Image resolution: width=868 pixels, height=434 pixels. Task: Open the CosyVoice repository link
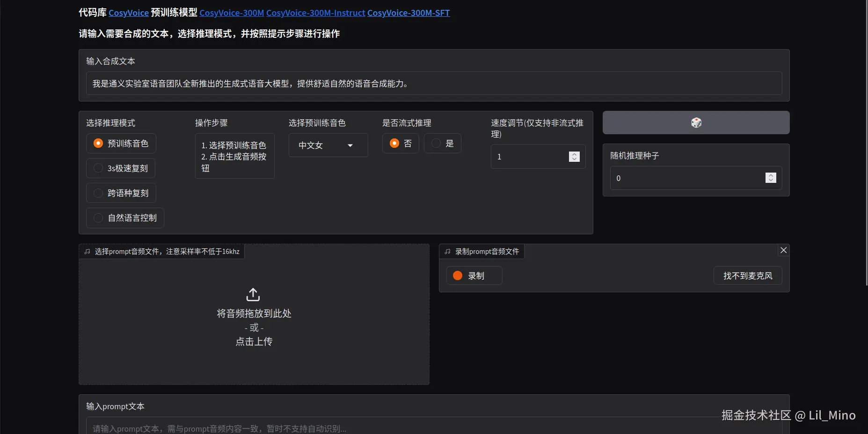pyautogui.click(x=129, y=13)
